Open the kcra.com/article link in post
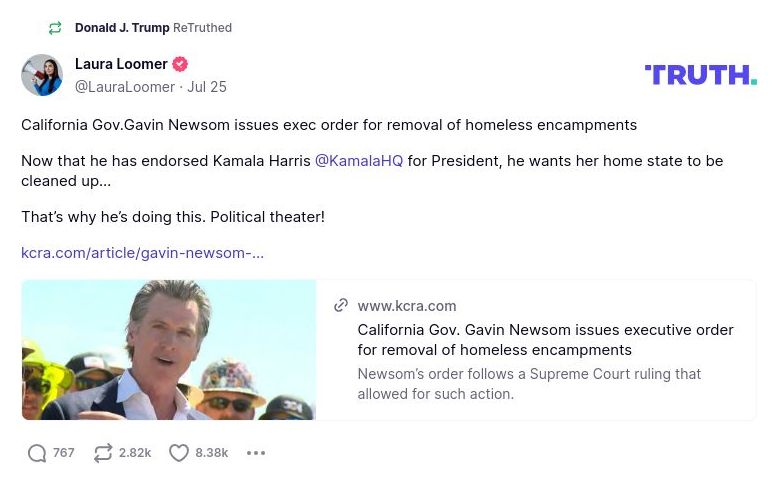 coord(142,253)
